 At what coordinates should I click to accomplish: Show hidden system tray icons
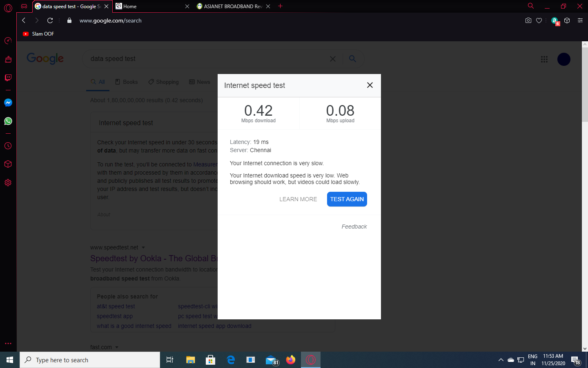(x=501, y=360)
